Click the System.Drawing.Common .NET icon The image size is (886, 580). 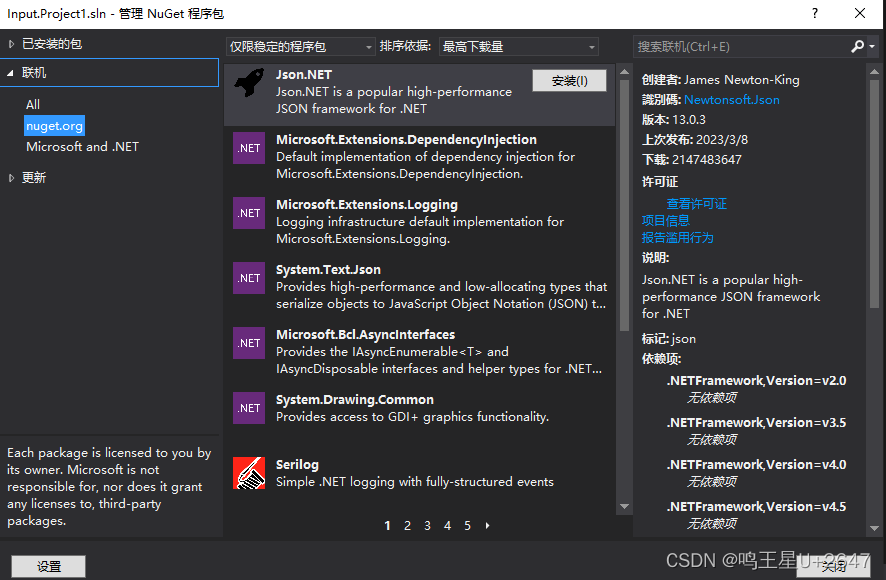[247, 407]
